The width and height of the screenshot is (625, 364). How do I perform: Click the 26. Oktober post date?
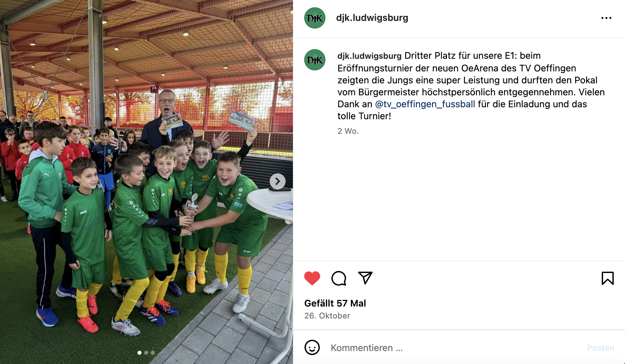(x=327, y=316)
